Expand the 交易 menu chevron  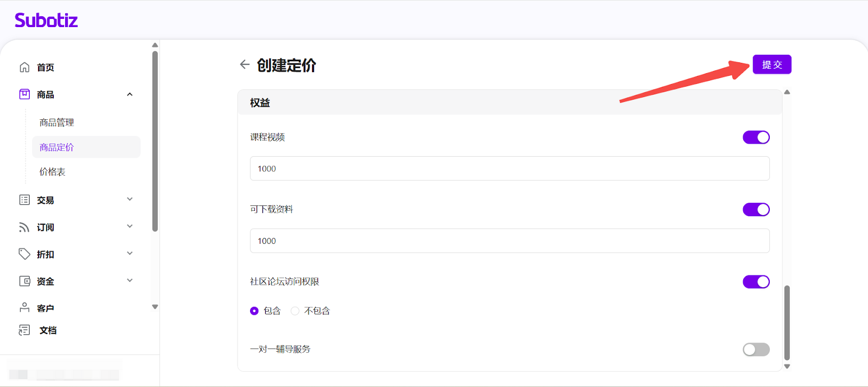pyautogui.click(x=130, y=199)
